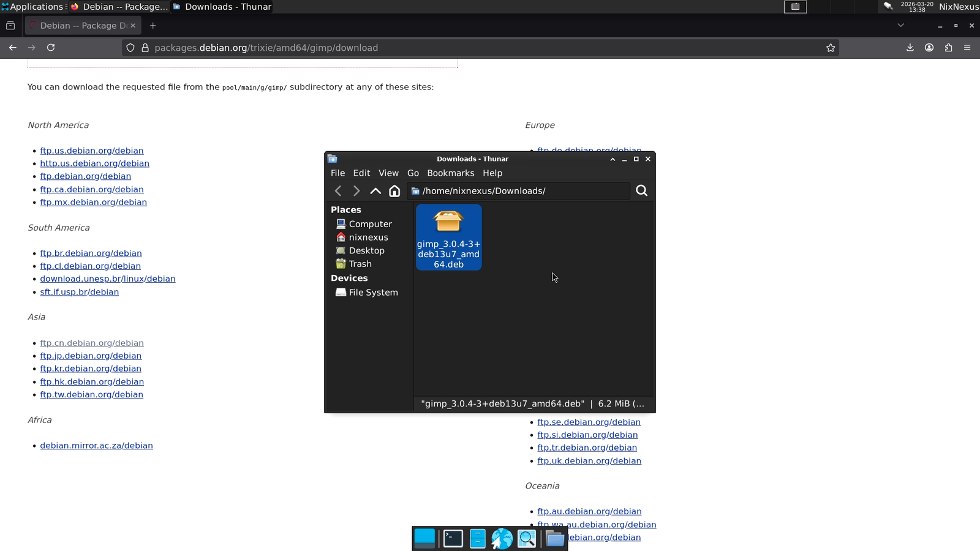
Task: Click the Thunar status bar file info
Action: point(533,403)
